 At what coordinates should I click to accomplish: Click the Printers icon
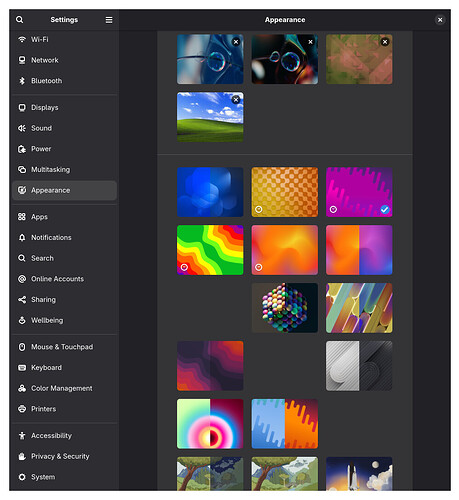click(22, 409)
